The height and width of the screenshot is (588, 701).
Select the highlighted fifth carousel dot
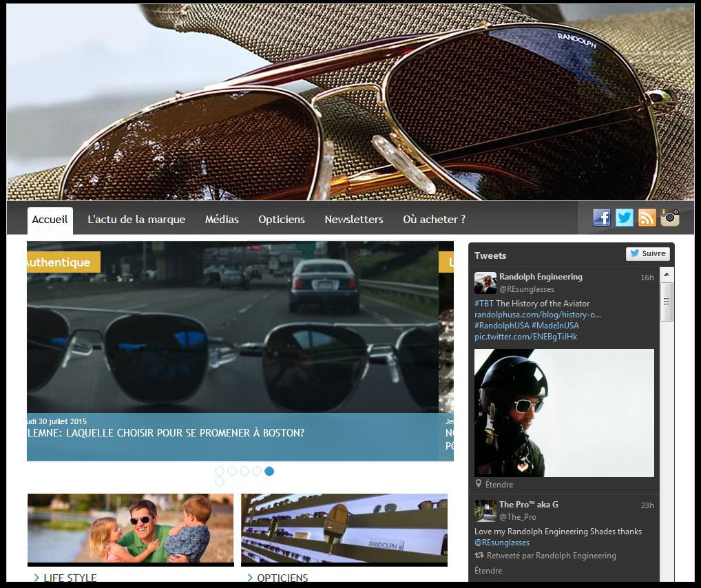[x=269, y=471]
